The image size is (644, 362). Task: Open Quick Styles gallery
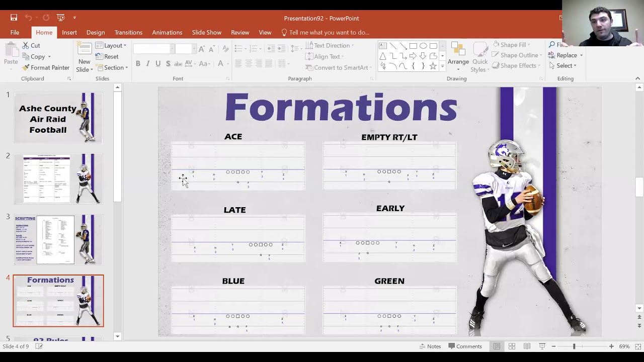point(479,56)
